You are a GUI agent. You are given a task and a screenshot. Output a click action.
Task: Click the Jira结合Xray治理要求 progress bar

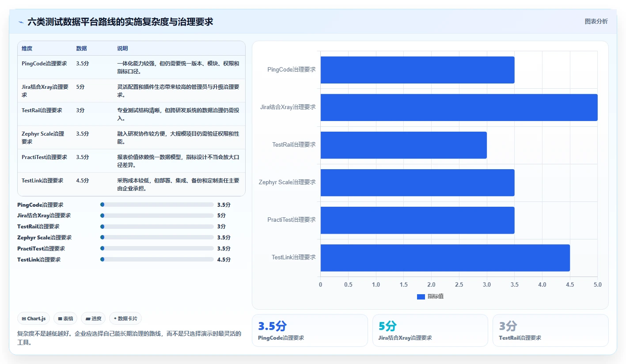pos(157,216)
